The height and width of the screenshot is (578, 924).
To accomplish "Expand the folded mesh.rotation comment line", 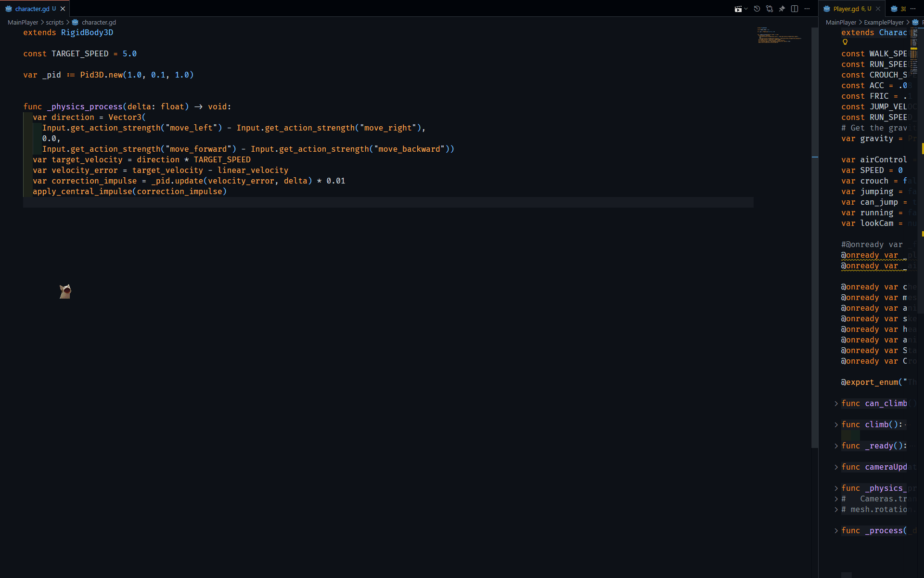I will (836, 510).
